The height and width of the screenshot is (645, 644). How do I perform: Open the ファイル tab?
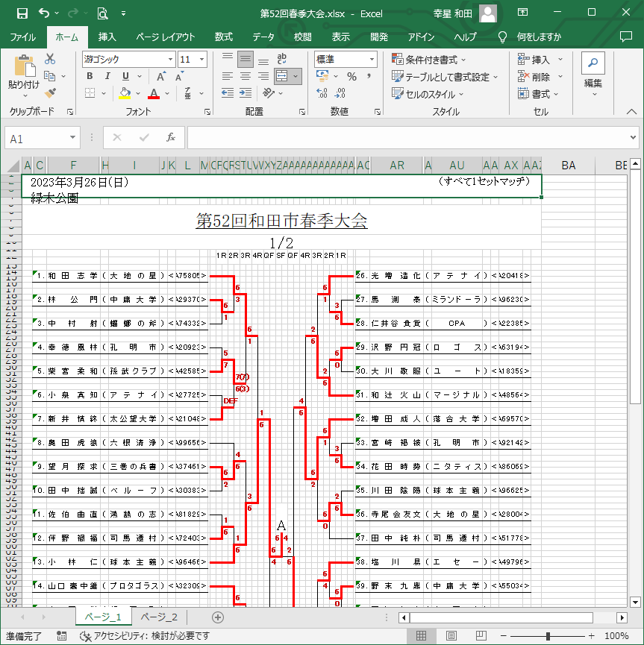(x=23, y=37)
